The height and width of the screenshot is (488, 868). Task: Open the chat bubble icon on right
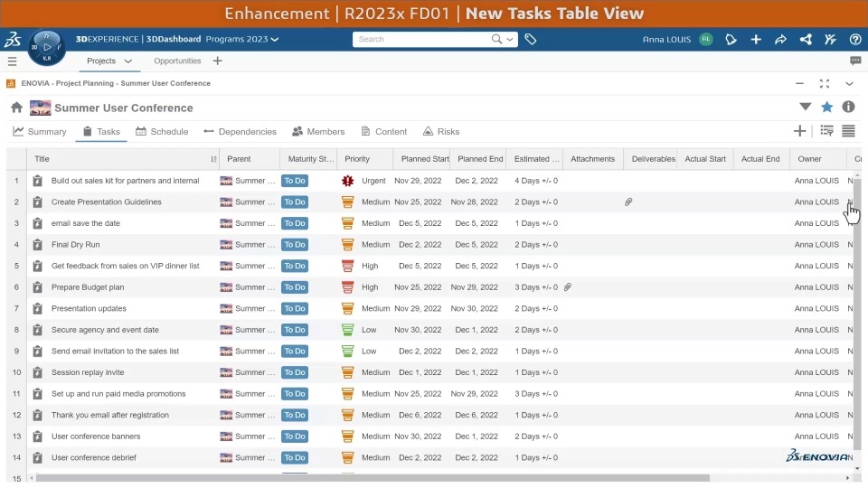[855, 61]
